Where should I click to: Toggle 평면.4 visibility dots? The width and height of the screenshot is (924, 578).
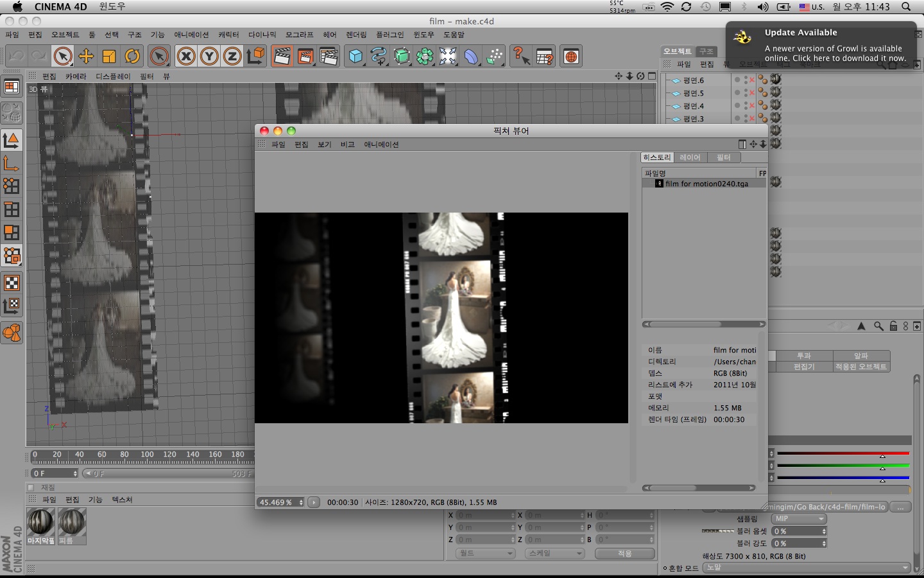pos(745,106)
